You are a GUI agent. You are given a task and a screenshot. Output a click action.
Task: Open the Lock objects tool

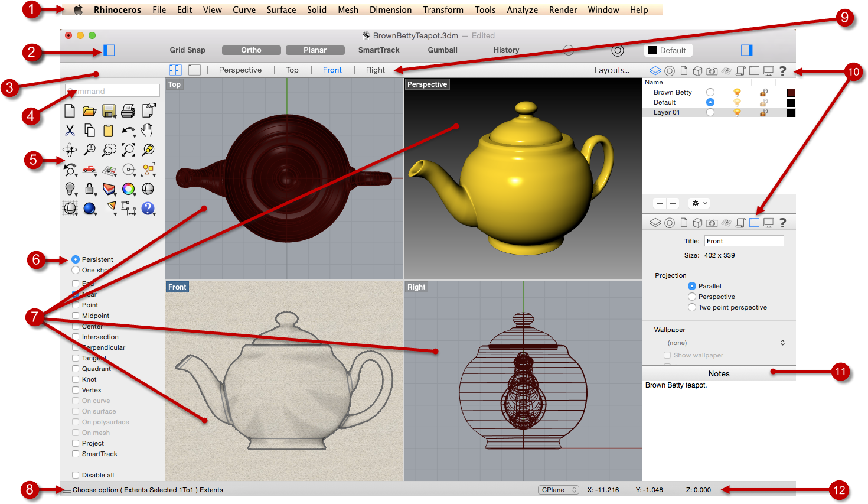[x=89, y=189]
